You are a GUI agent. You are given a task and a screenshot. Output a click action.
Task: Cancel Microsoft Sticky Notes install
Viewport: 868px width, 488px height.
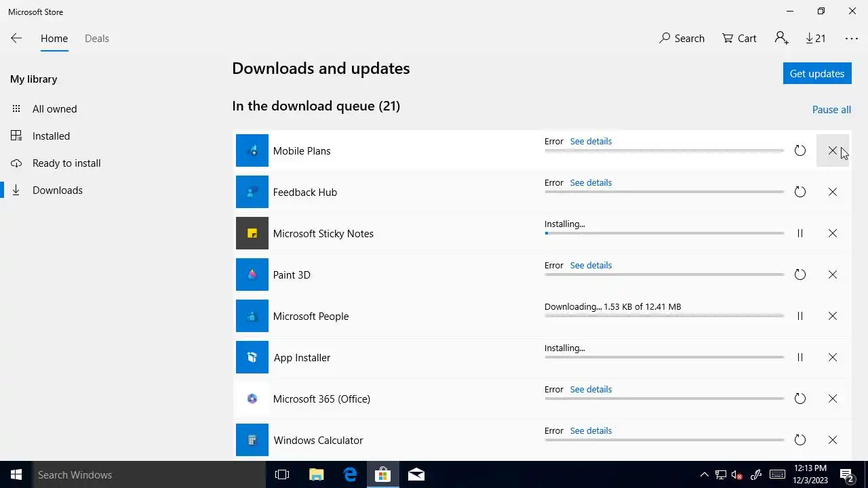(833, 233)
